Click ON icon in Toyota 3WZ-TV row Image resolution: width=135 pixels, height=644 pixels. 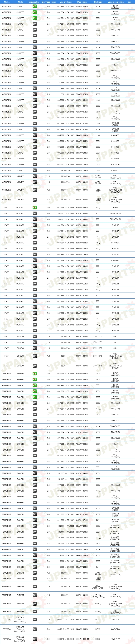pyautogui.click(x=35, y=620)
